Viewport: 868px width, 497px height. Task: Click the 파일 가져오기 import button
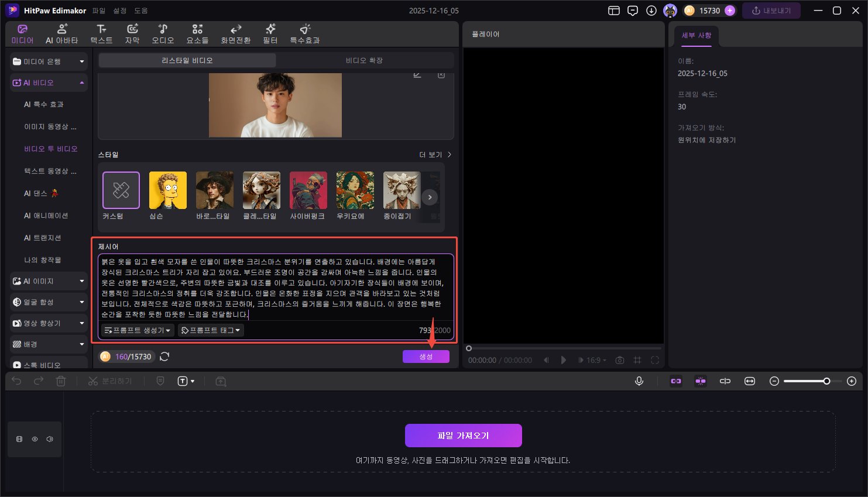[463, 436]
